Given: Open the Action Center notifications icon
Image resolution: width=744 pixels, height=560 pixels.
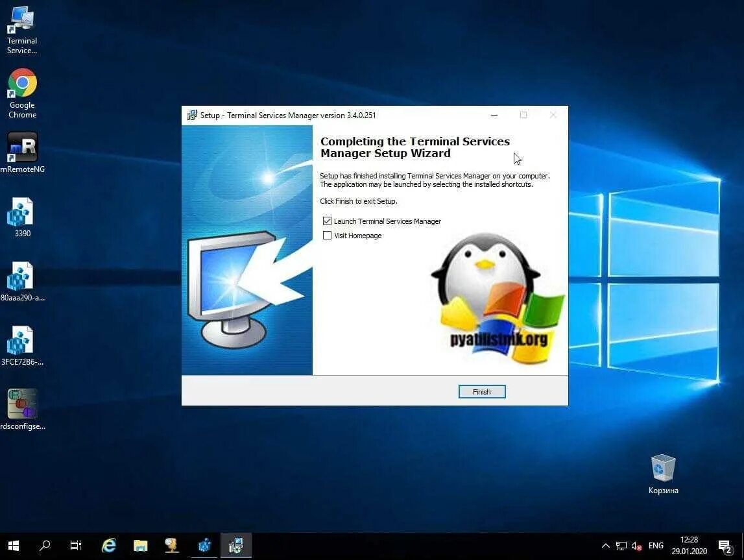Looking at the screenshot, I should [x=725, y=547].
